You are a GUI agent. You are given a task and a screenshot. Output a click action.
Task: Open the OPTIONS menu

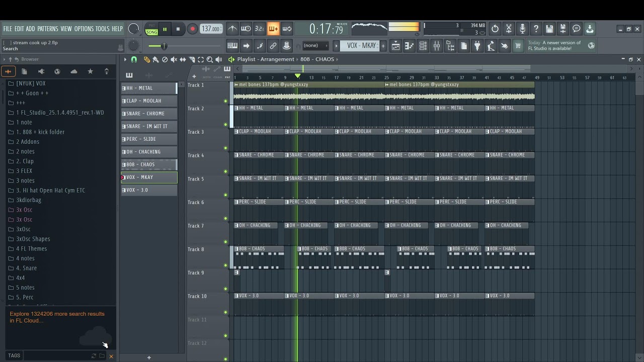point(84,29)
